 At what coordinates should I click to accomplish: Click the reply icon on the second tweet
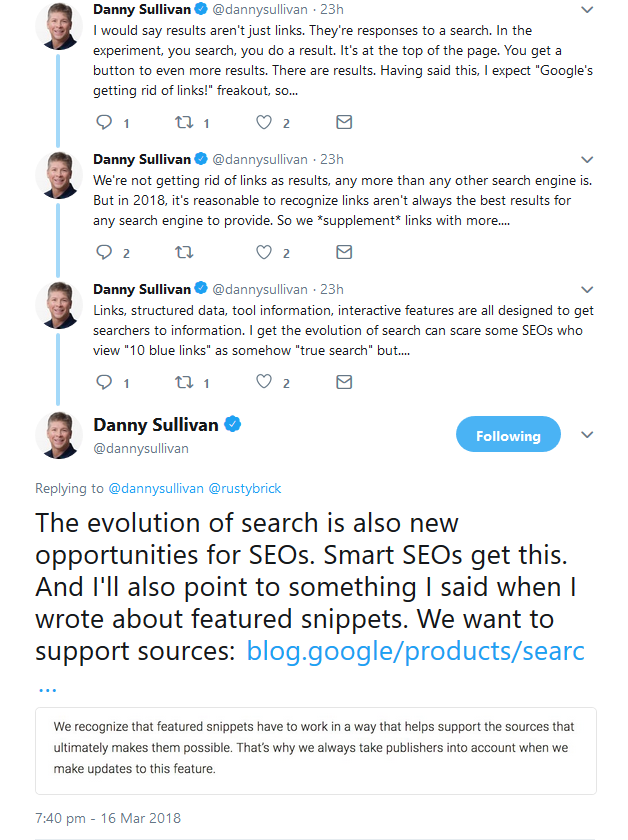103,252
